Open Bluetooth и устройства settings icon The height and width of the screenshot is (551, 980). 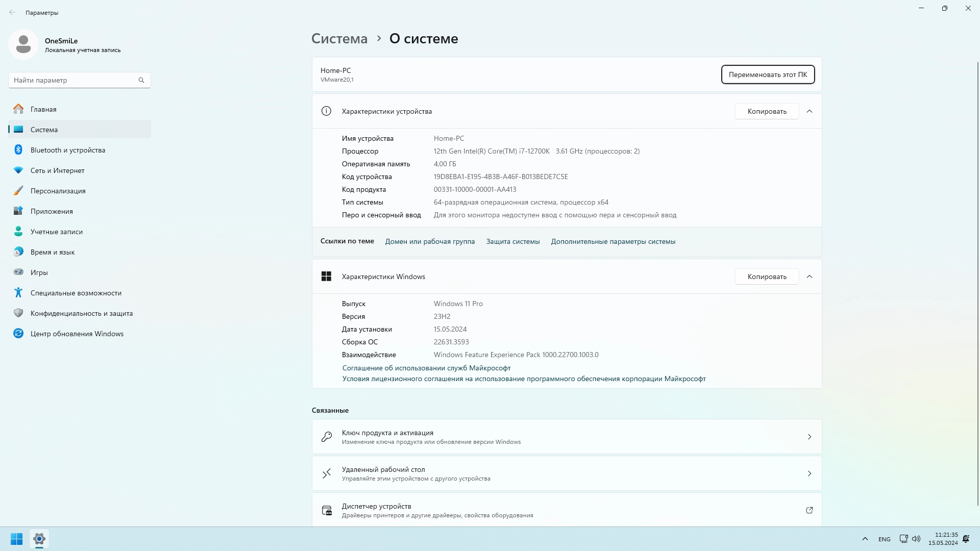pyautogui.click(x=18, y=149)
